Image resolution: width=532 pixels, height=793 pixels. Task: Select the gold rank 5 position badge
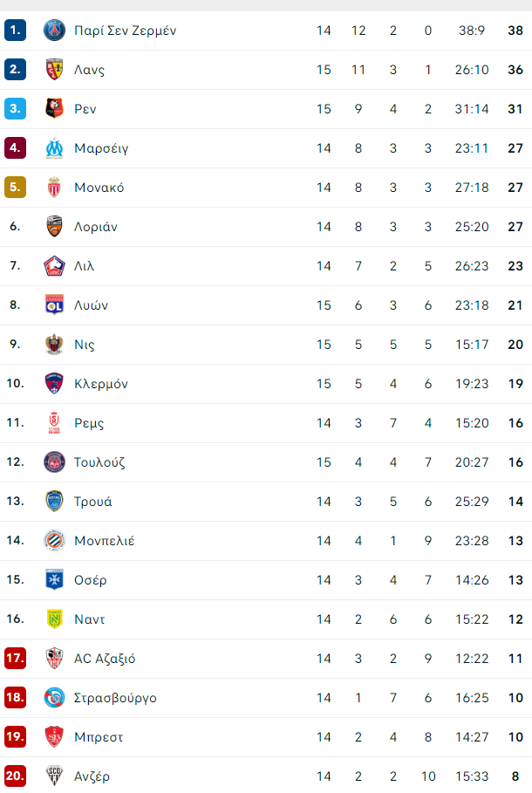[x=15, y=187]
